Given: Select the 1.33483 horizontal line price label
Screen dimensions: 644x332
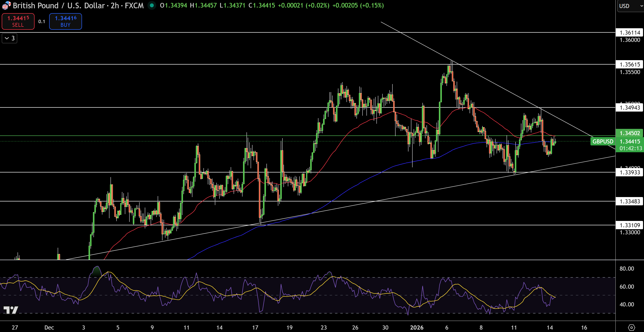Looking at the screenshot, I should (x=629, y=201).
